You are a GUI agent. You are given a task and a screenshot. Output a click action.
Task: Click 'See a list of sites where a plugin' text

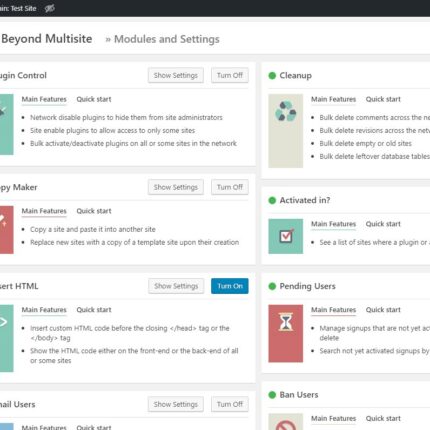(375, 242)
